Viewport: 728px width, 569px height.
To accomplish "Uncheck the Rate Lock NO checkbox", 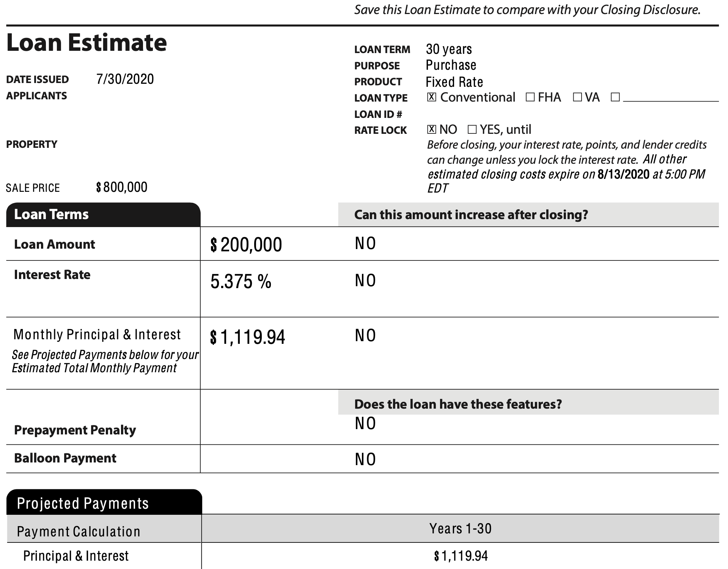I will (x=431, y=130).
